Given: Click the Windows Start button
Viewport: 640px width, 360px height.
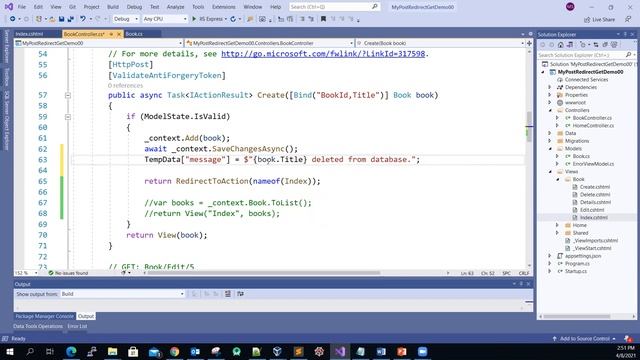Looking at the screenshot, I should tap(10, 351).
